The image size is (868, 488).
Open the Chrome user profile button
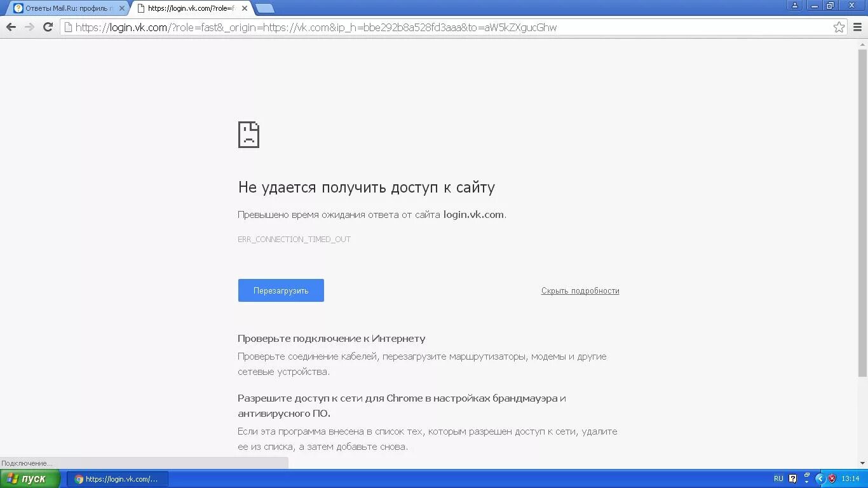pos(795,5)
